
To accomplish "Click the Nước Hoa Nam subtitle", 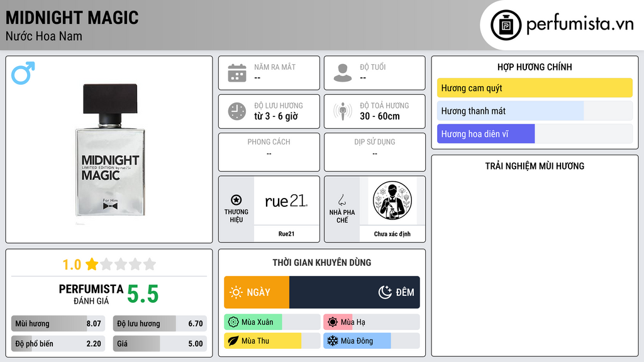I will 44,36.
